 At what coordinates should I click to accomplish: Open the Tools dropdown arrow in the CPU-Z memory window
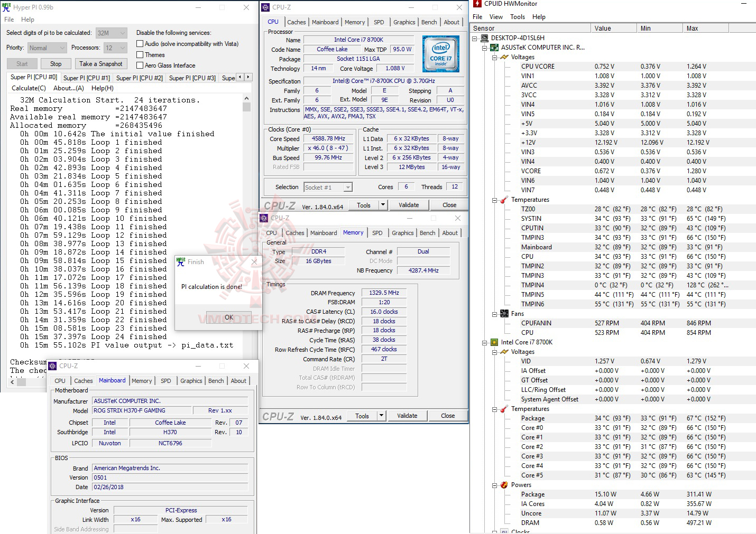[x=381, y=416]
